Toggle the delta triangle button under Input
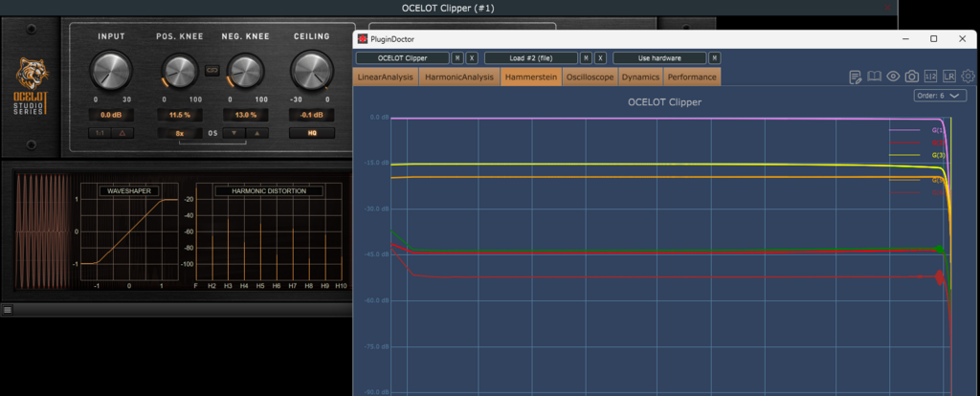980x396 pixels. [122, 132]
